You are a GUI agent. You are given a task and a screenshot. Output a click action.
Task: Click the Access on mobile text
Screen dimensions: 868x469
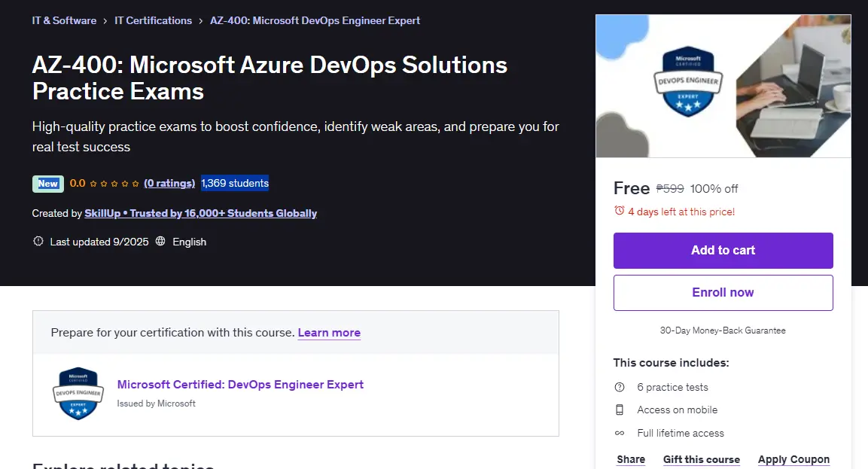pyautogui.click(x=677, y=410)
